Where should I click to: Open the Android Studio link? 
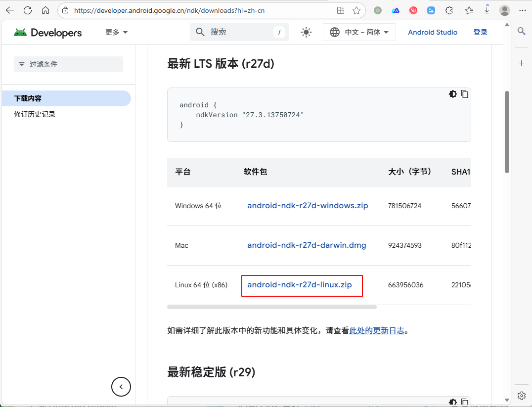[x=433, y=32]
